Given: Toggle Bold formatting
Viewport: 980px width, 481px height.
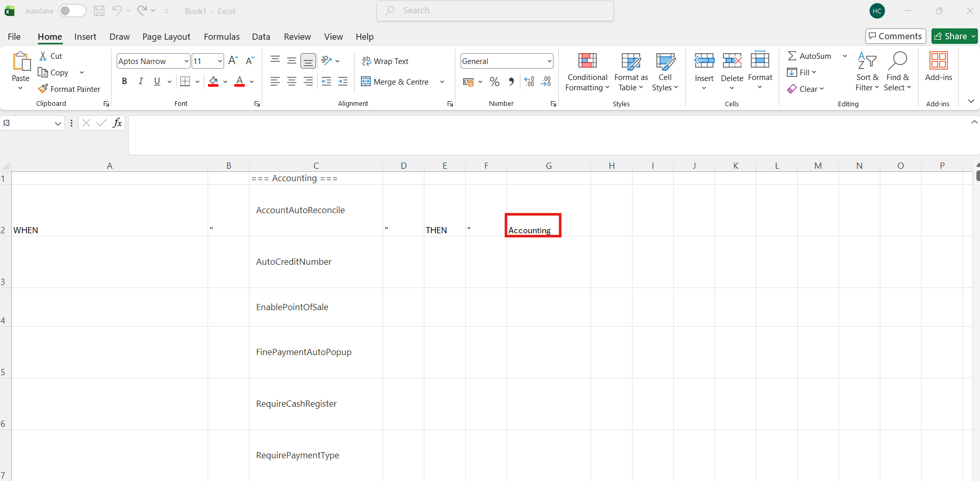Looking at the screenshot, I should click(124, 82).
